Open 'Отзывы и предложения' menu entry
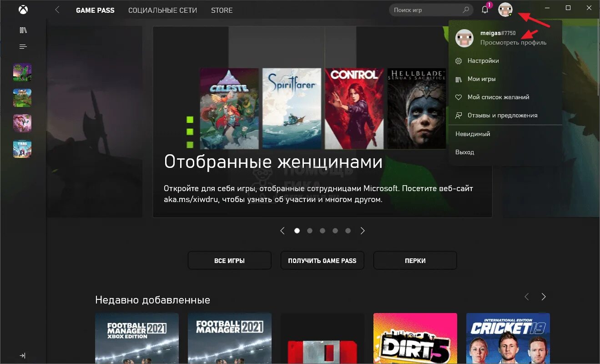 [x=505, y=115]
